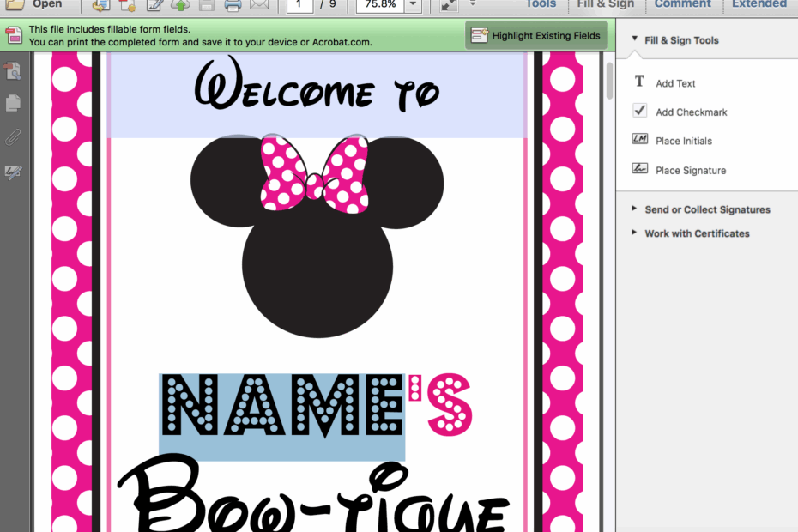Click the 75.8% zoom level field
The height and width of the screenshot is (532, 798).
[380, 5]
